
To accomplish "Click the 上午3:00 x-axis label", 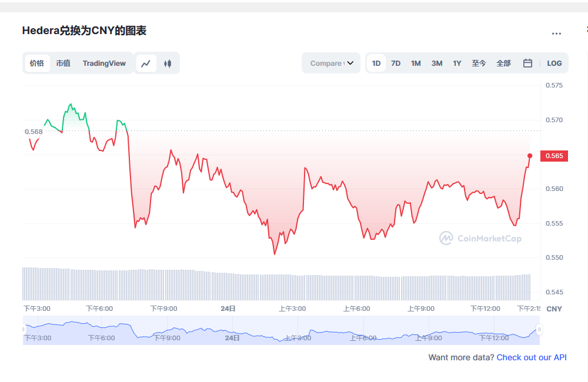I will [x=292, y=309].
